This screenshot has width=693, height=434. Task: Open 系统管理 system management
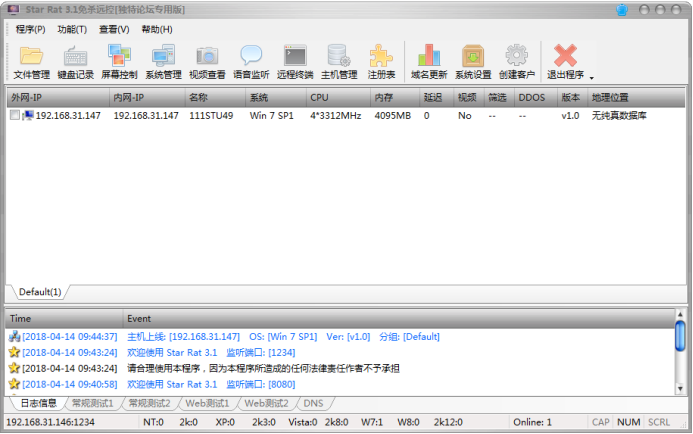[164, 62]
